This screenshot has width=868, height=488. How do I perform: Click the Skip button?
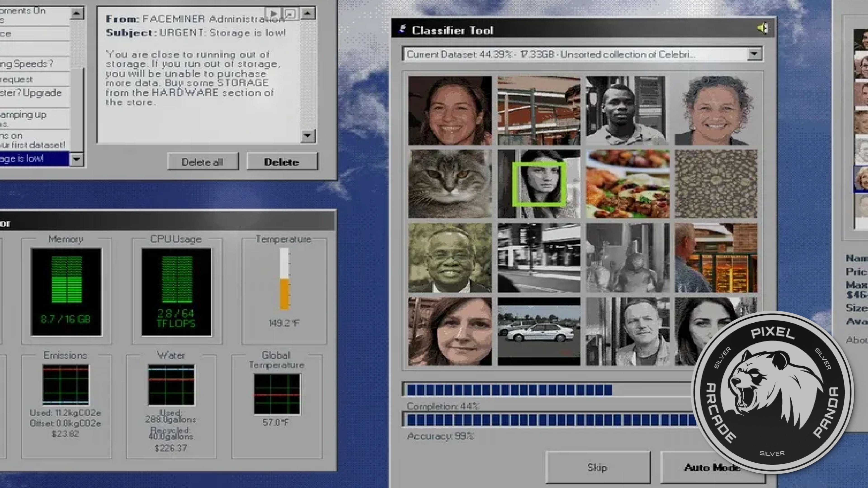[x=598, y=467]
